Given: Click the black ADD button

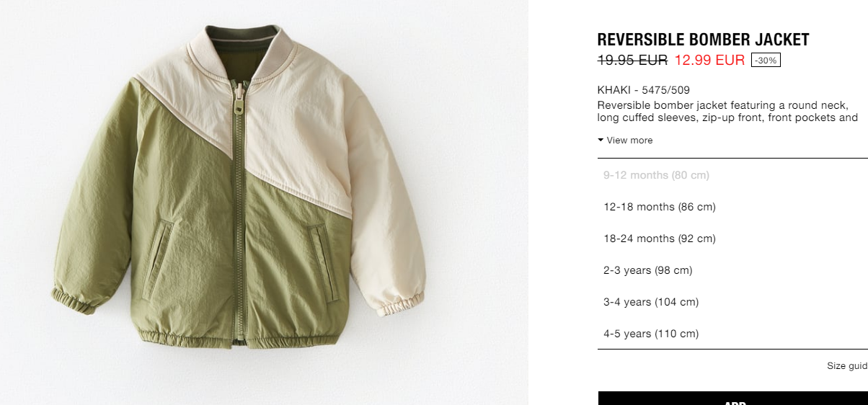Looking at the screenshot, I should point(733,399).
